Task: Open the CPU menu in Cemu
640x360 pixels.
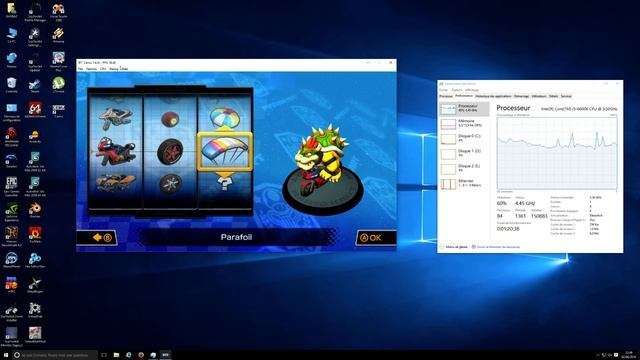Action: point(103,69)
